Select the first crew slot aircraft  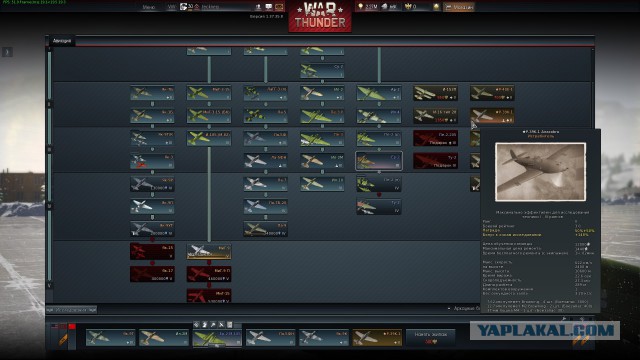(110, 338)
